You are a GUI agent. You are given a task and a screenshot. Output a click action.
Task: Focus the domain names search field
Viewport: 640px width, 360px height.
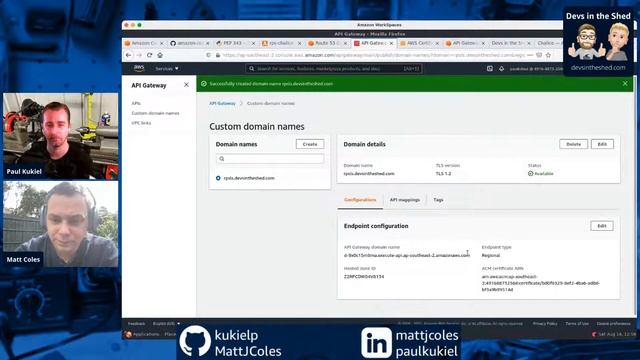[x=270, y=159]
